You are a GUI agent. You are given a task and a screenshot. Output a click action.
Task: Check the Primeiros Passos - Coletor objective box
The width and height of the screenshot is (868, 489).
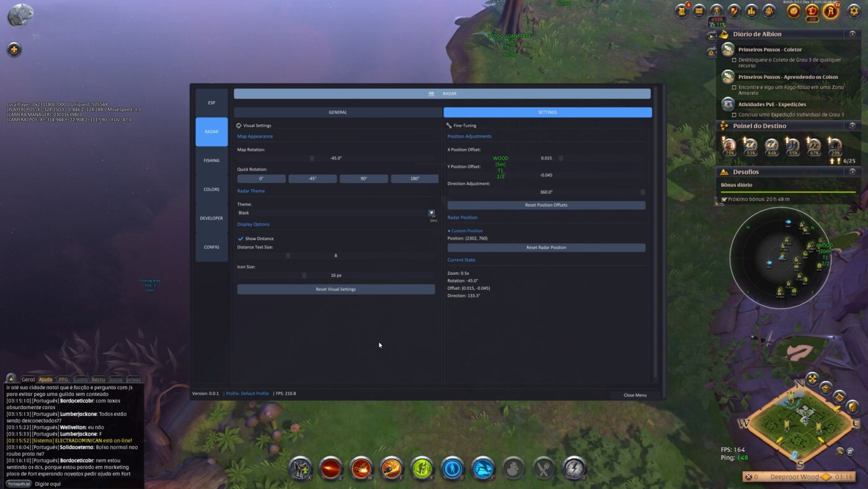(x=734, y=60)
